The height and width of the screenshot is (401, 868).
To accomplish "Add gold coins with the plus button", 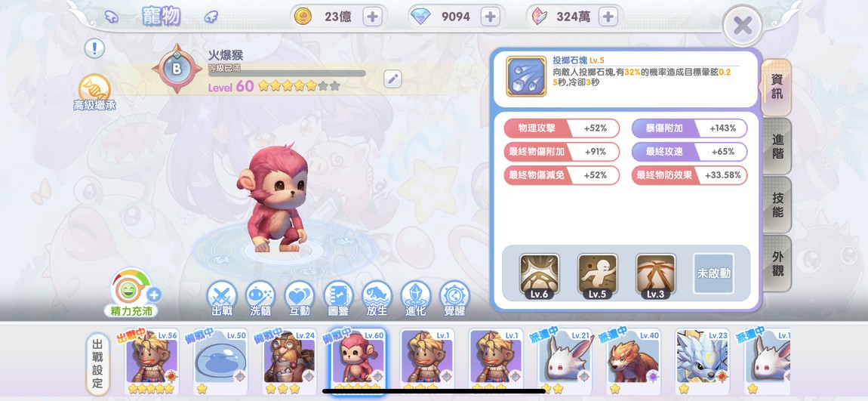I will (373, 17).
